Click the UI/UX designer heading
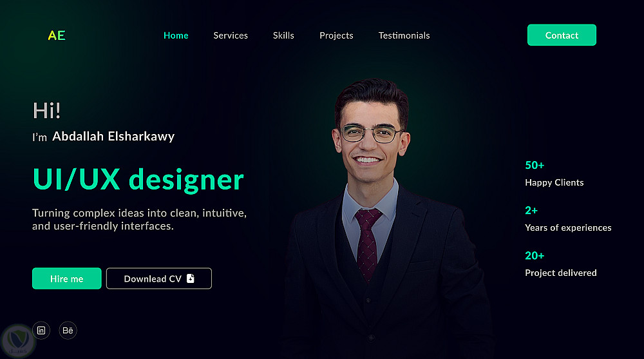The width and height of the screenshot is (644, 359). pyautogui.click(x=138, y=180)
